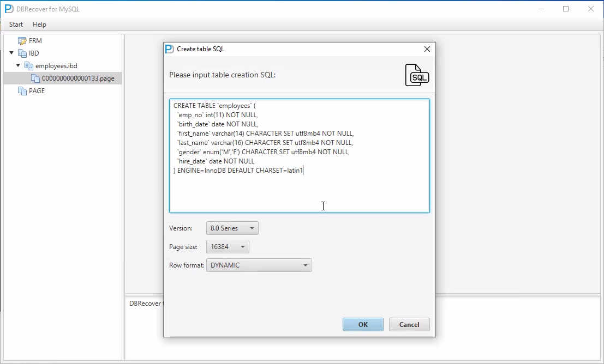
Task: Confirm the SQL with the OK button
Action: [363, 325]
